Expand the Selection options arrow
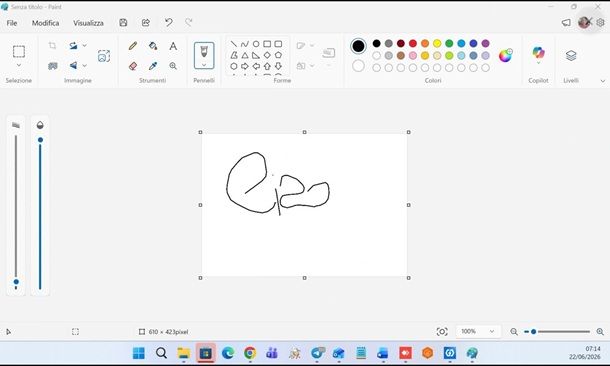 pos(19,65)
